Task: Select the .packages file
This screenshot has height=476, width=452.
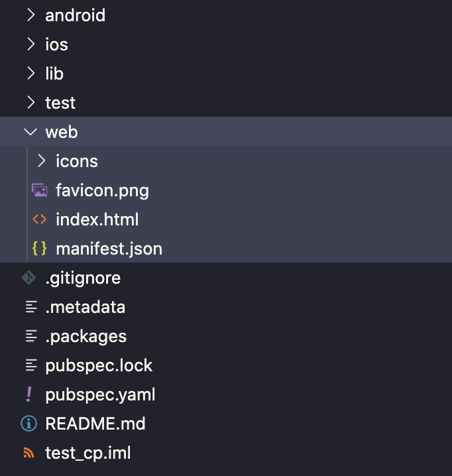Action: [85, 336]
